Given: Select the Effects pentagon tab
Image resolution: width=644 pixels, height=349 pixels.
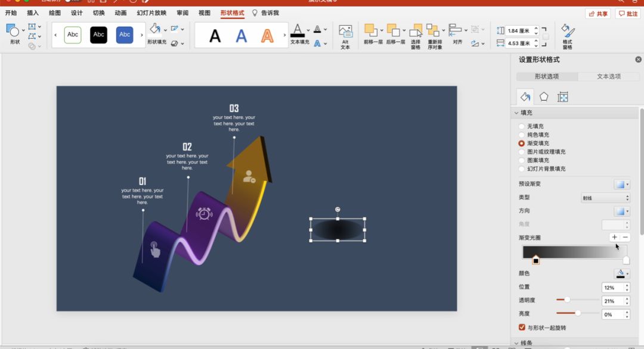Looking at the screenshot, I should click(544, 97).
